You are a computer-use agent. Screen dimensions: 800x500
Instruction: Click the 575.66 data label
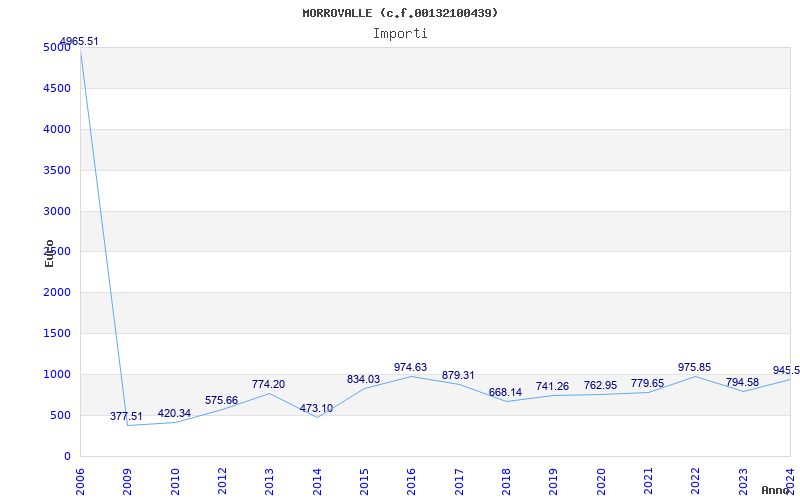(221, 401)
